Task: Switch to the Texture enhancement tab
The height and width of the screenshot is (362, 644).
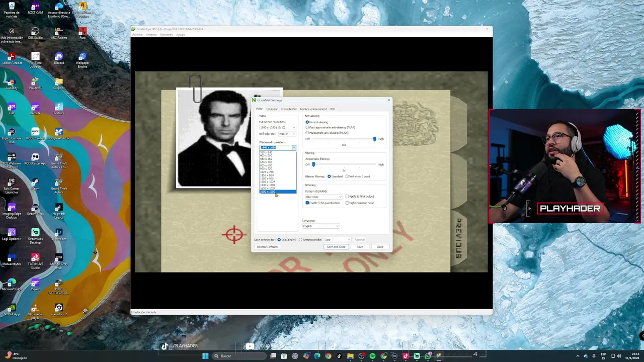Action: 313,109
